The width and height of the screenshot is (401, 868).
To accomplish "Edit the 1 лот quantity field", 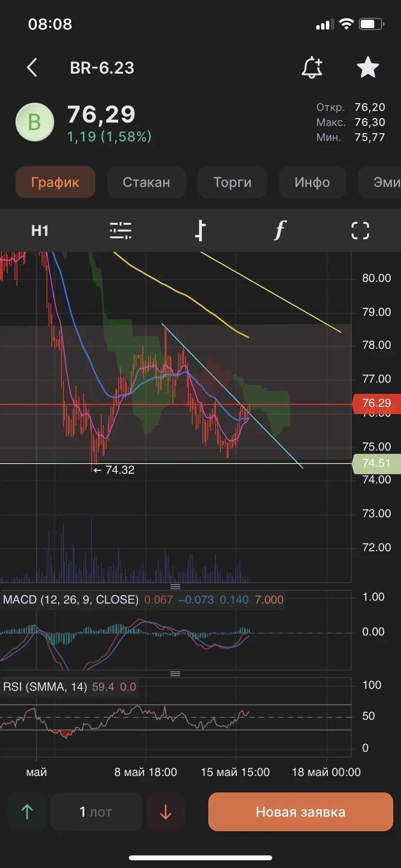I will 96,812.
